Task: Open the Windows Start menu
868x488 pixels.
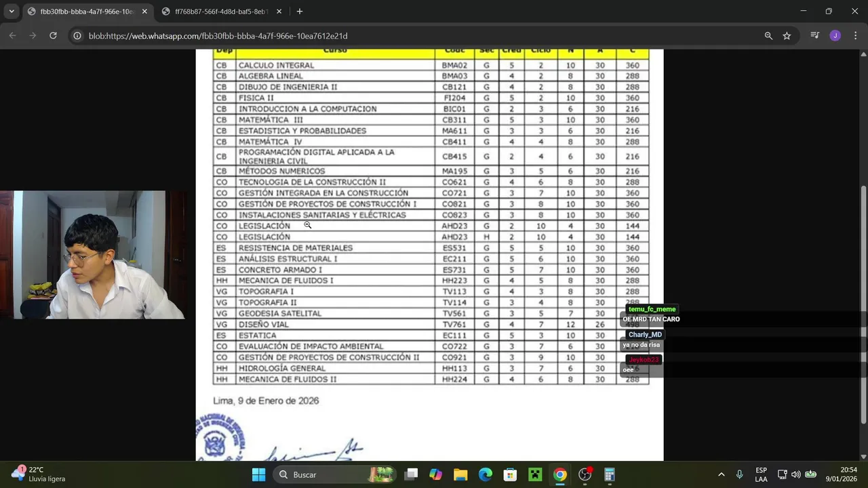Action: [258, 474]
